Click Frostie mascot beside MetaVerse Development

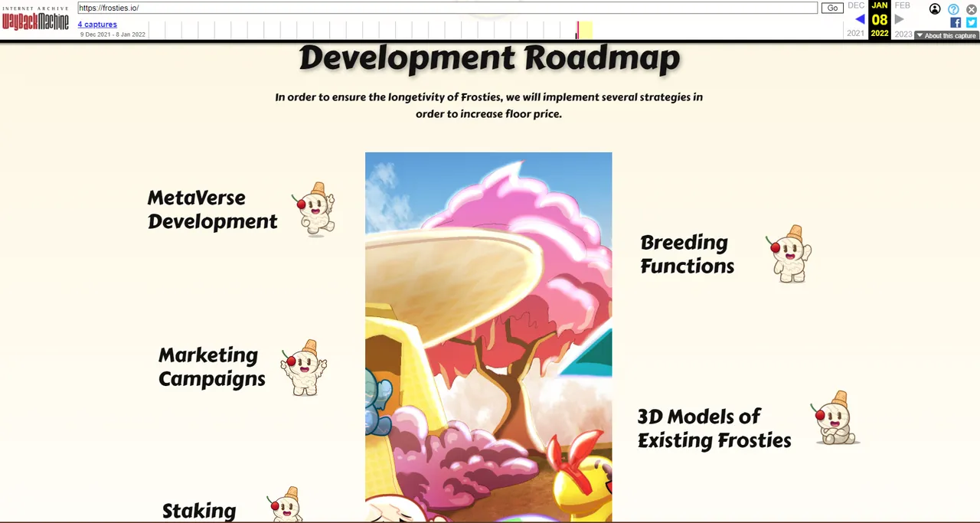(x=315, y=209)
